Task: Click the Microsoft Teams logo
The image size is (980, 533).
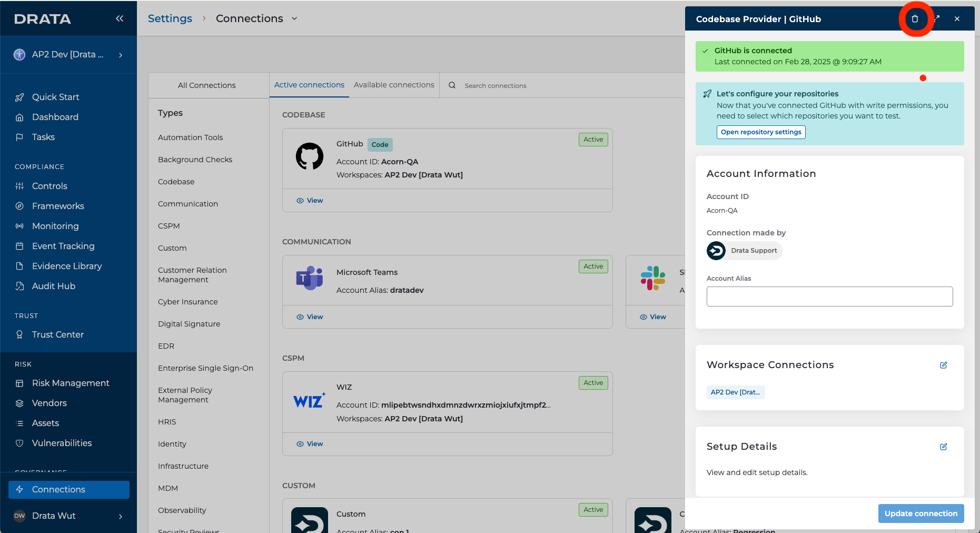Action: tap(310, 278)
